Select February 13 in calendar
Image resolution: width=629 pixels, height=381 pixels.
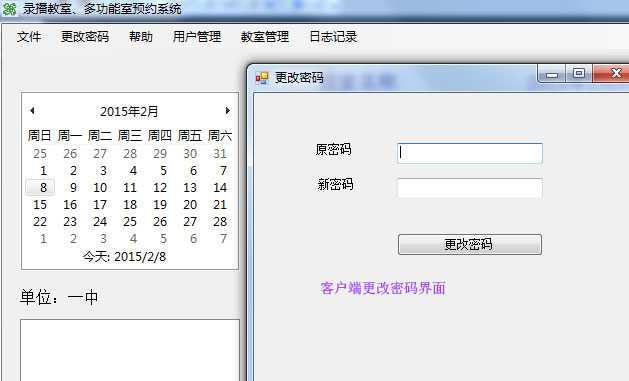[x=190, y=187]
